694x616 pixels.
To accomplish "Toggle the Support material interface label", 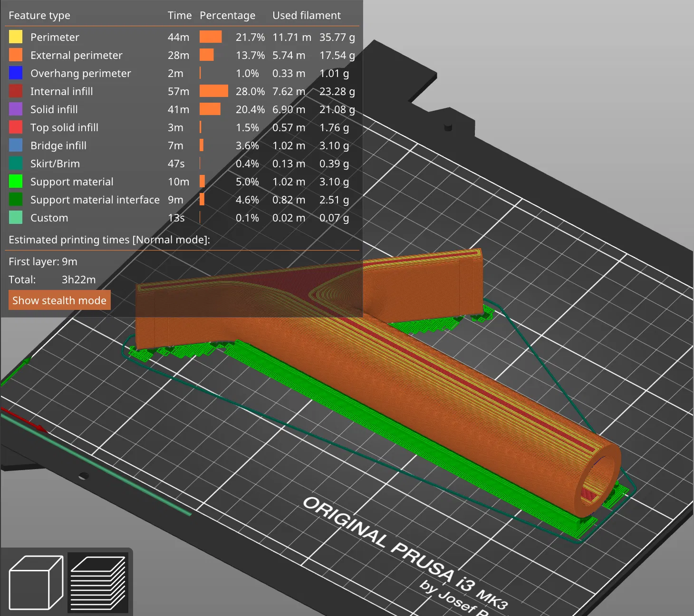I will [x=95, y=200].
